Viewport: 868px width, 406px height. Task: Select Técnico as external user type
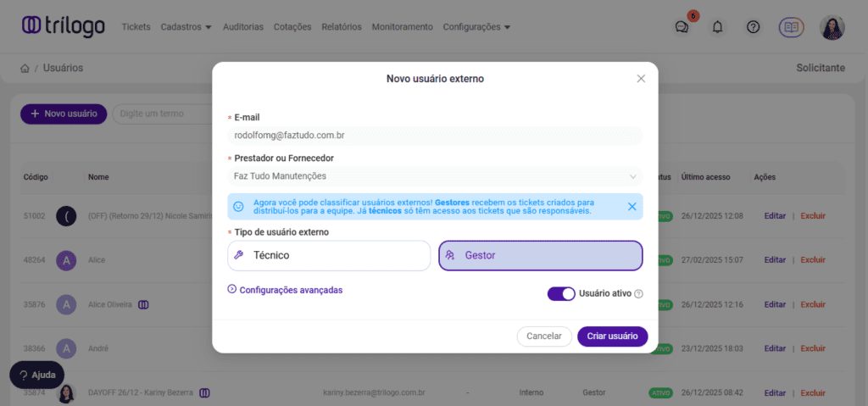click(x=329, y=255)
